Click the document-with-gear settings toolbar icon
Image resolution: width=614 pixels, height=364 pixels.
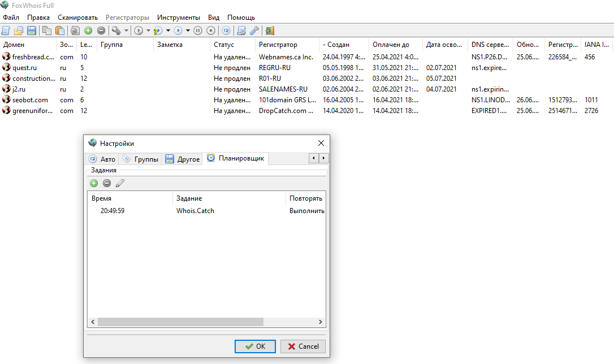point(241,31)
